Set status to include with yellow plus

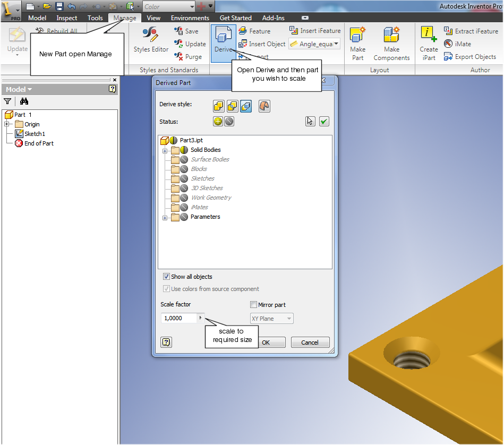pos(218,122)
